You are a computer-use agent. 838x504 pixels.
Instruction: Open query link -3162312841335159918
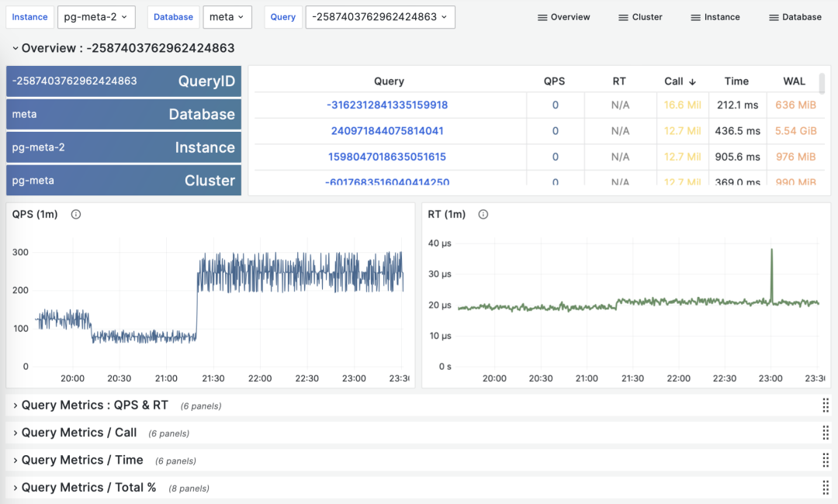point(387,105)
